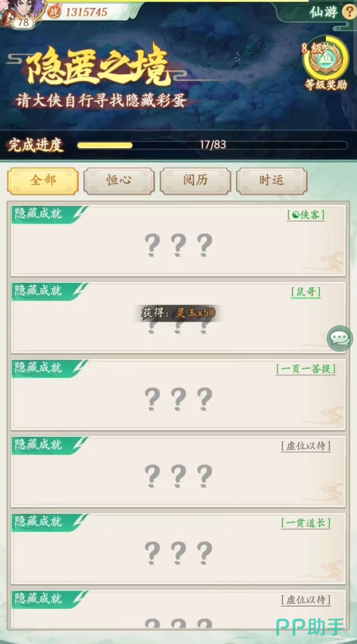Tap the first 虚位以待 placeholder label
Screen dimensions: 357x644
(x=306, y=446)
